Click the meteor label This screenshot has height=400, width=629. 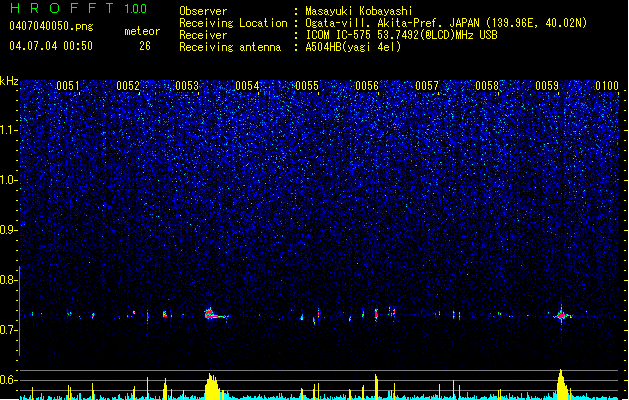[x=142, y=31]
